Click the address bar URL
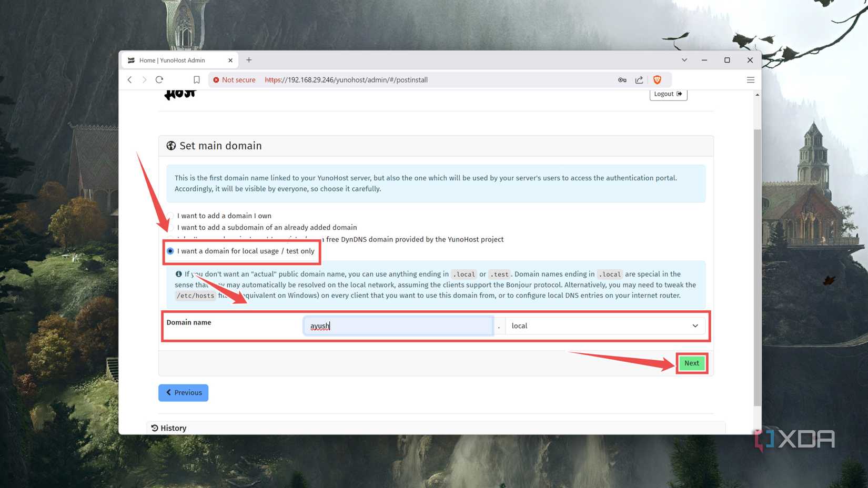 (346, 80)
